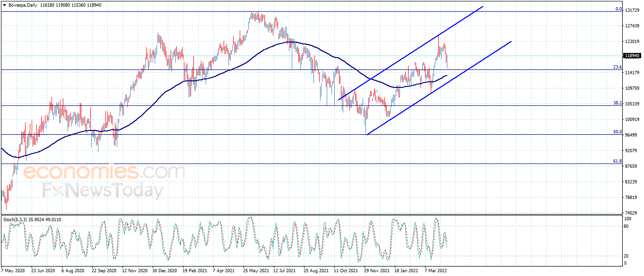This screenshot has height=276, width=644.
Task: Select the 50.0 Fibonacci level label
Action: pyautogui.click(x=617, y=132)
